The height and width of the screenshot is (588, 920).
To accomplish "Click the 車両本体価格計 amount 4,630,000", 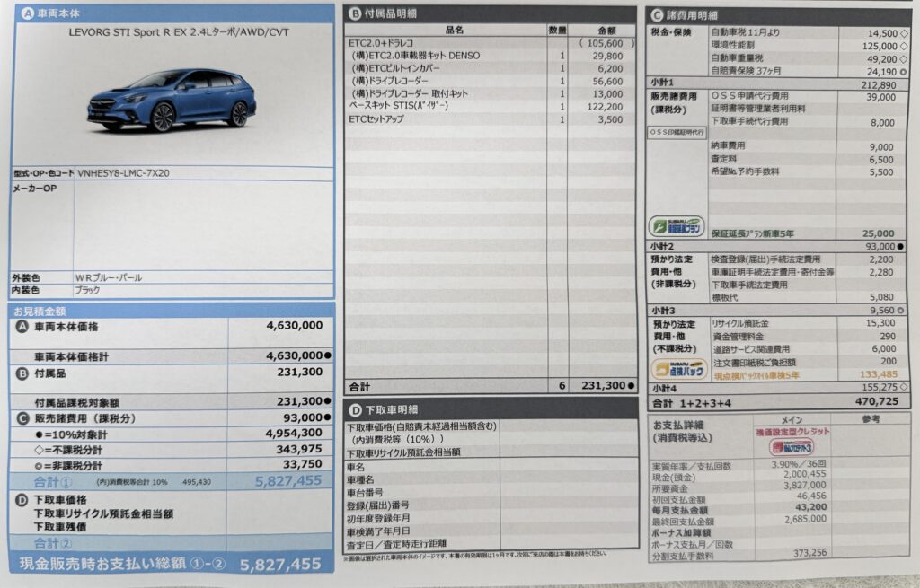I will 294,355.
